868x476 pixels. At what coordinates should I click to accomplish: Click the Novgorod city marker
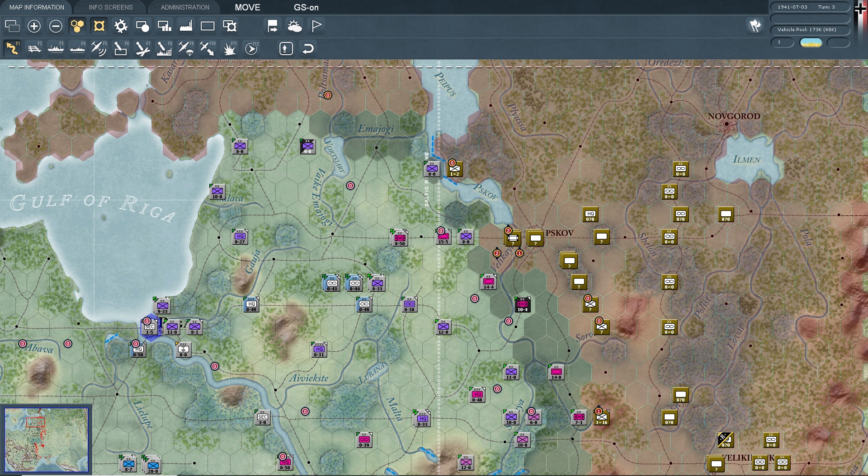click(726, 124)
